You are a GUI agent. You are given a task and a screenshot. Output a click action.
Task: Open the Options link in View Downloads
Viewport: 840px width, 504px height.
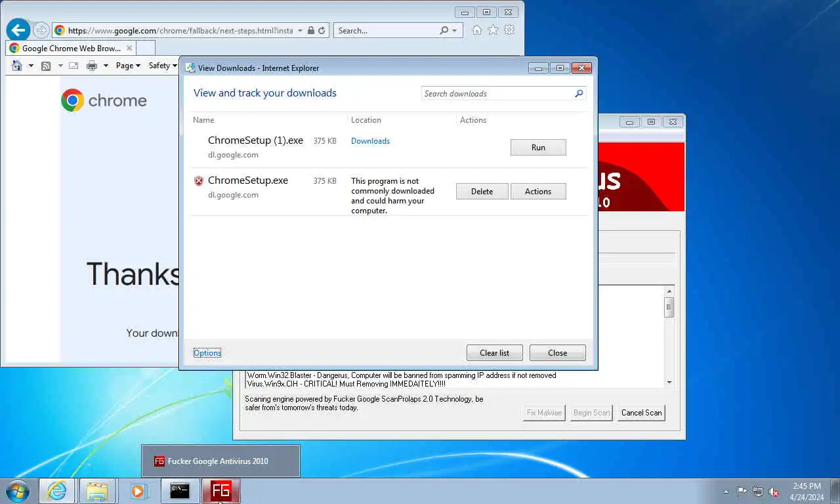[207, 353]
